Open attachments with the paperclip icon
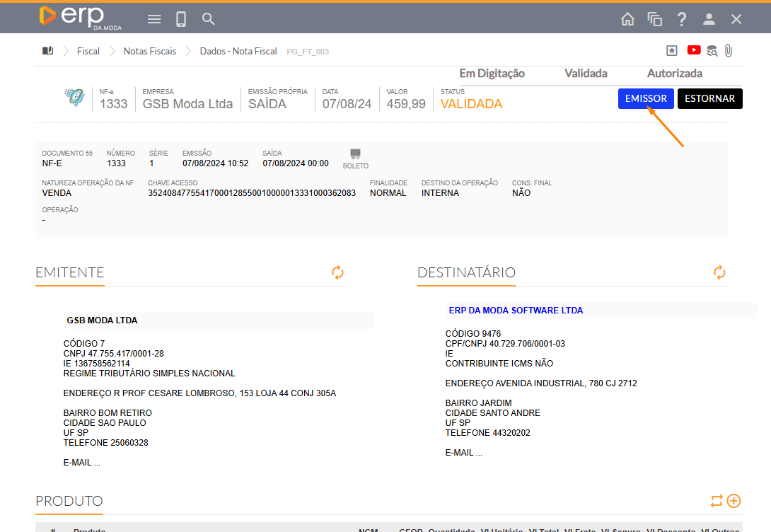 [x=729, y=51]
